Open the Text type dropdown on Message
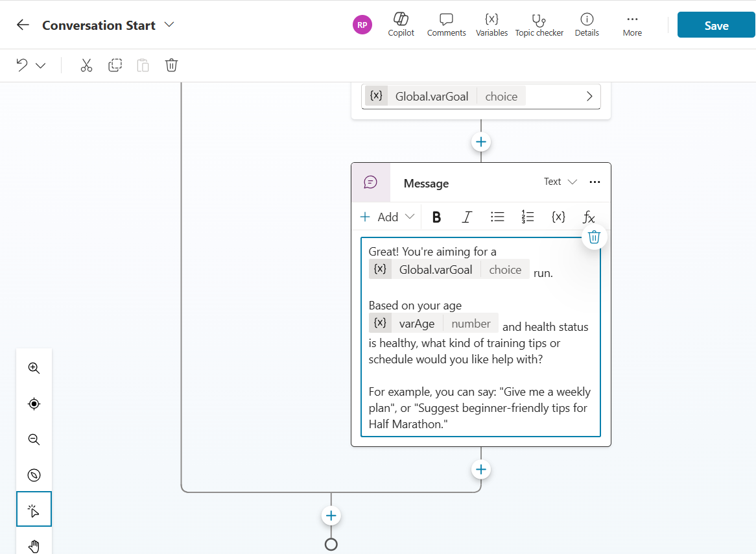Viewport: 756px width, 554px height. coord(560,182)
